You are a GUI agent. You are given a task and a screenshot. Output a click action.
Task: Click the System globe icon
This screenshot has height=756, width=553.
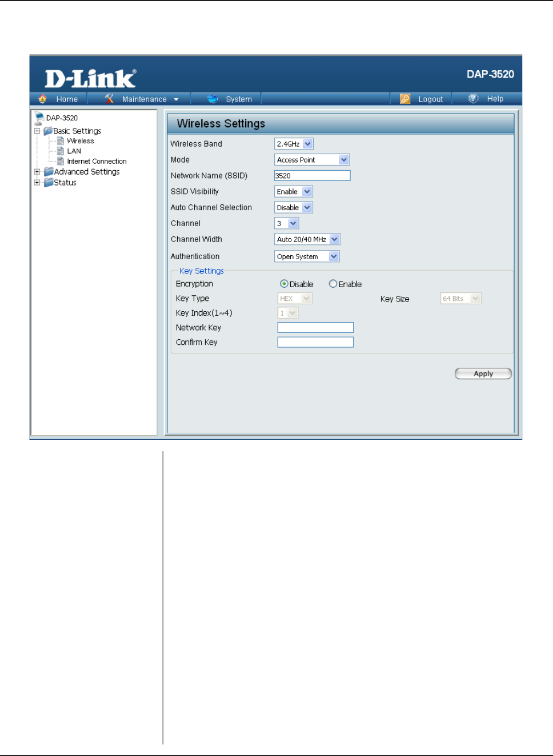coord(212,99)
